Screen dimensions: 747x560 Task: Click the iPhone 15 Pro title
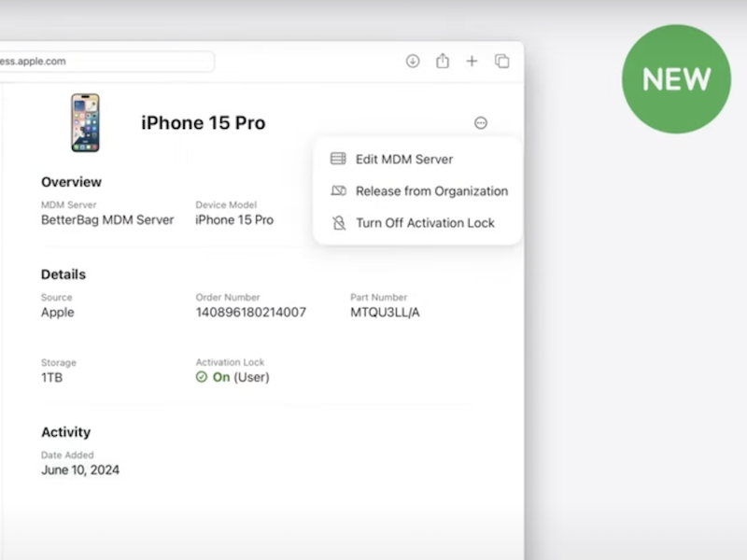[203, 123]
